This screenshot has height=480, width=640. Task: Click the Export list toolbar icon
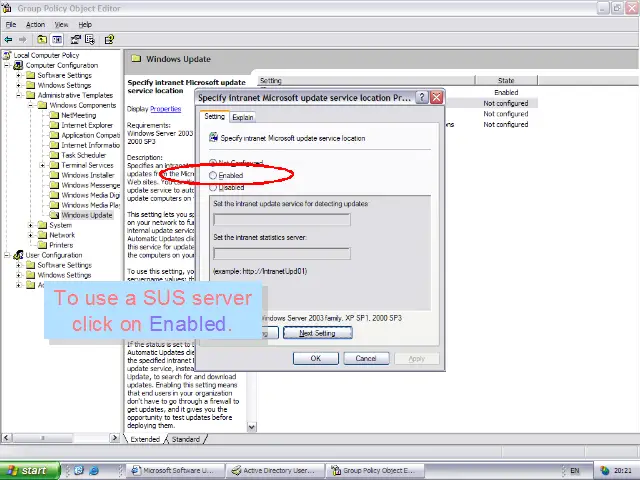click(x=90, y=40)
